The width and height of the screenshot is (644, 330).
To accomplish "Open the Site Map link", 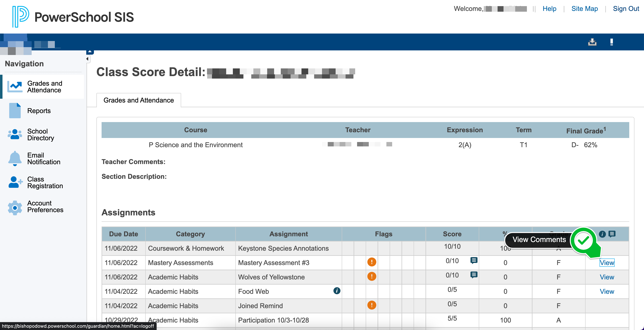I will pos(585,9).
